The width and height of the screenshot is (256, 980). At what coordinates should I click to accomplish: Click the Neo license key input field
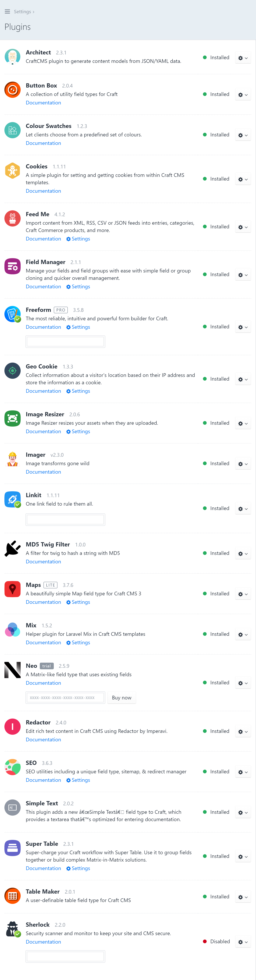tap(65, 698)
